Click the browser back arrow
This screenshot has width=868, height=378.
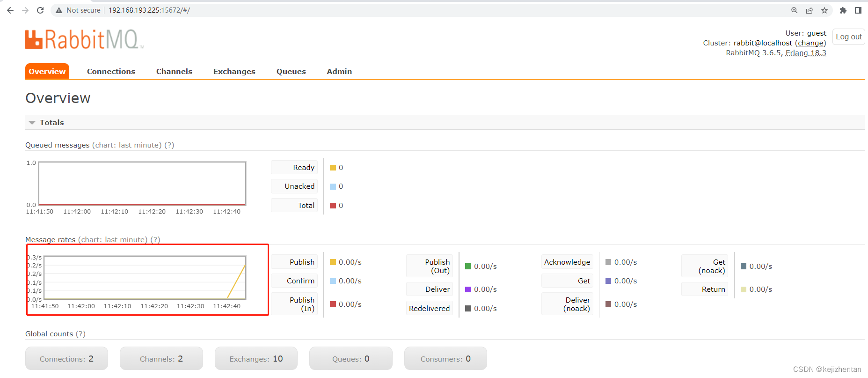[x=10, y=10]
